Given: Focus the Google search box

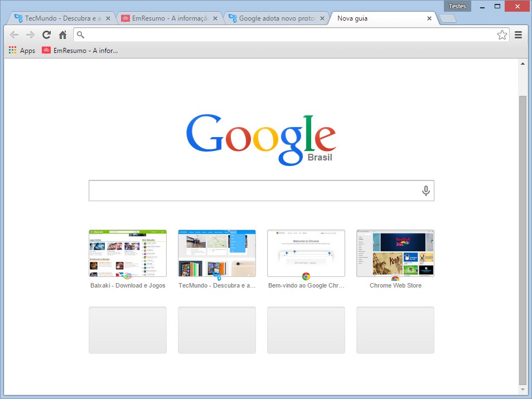Looking at the screenshot, I should tap(261, 191).
